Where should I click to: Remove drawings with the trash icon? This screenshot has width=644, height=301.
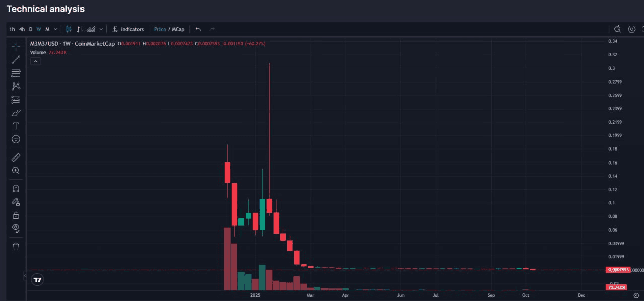[x=16, y=246]
